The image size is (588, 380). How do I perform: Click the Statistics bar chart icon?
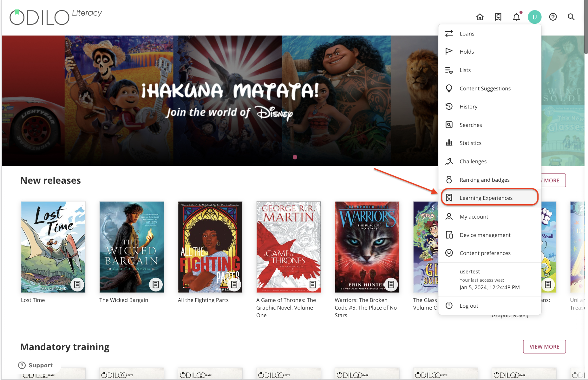point(449,143)
